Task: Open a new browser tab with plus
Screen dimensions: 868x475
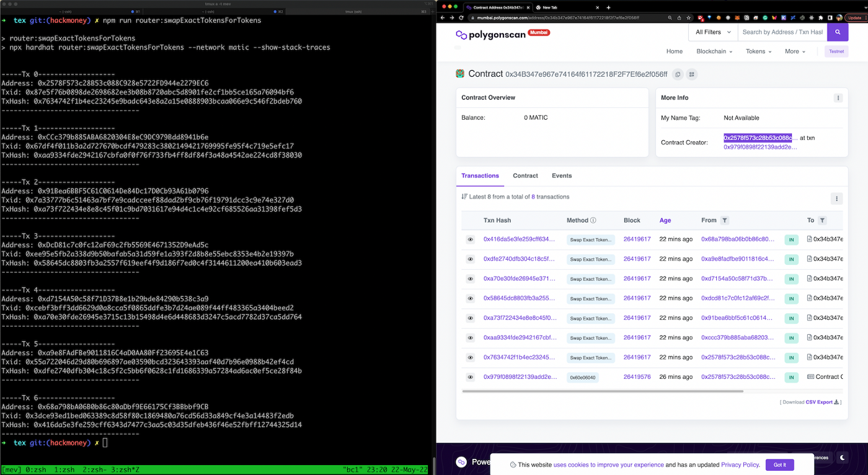Action: [608, 7]
